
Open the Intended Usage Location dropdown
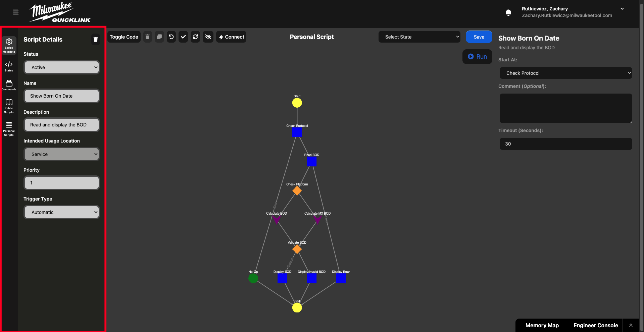click(62, 154)
